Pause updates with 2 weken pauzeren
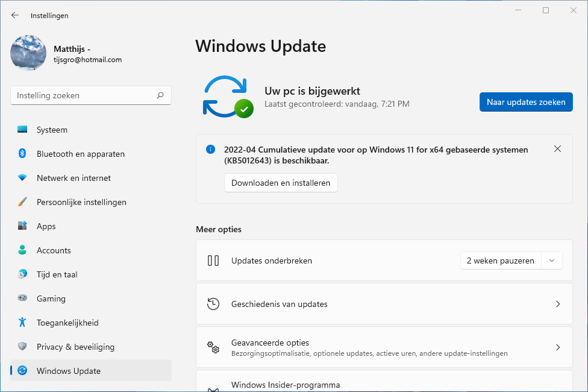The image size is (588, 392). point(500,261)
